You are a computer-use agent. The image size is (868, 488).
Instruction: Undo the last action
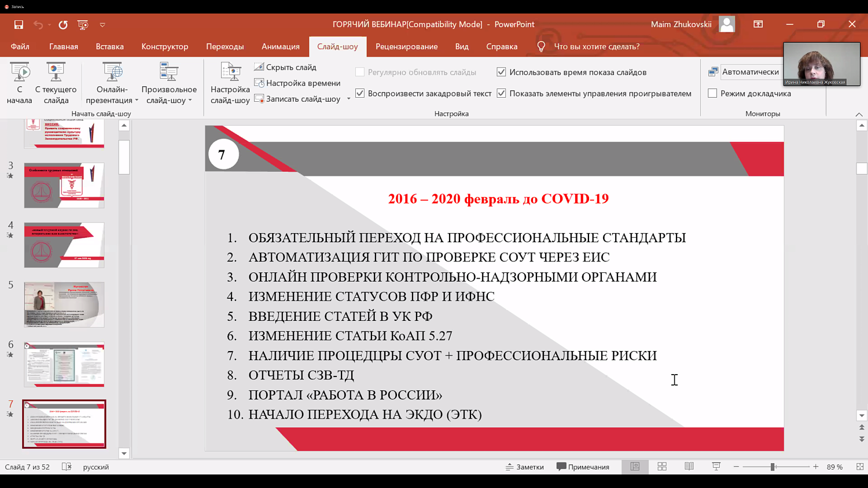point(38,25)
